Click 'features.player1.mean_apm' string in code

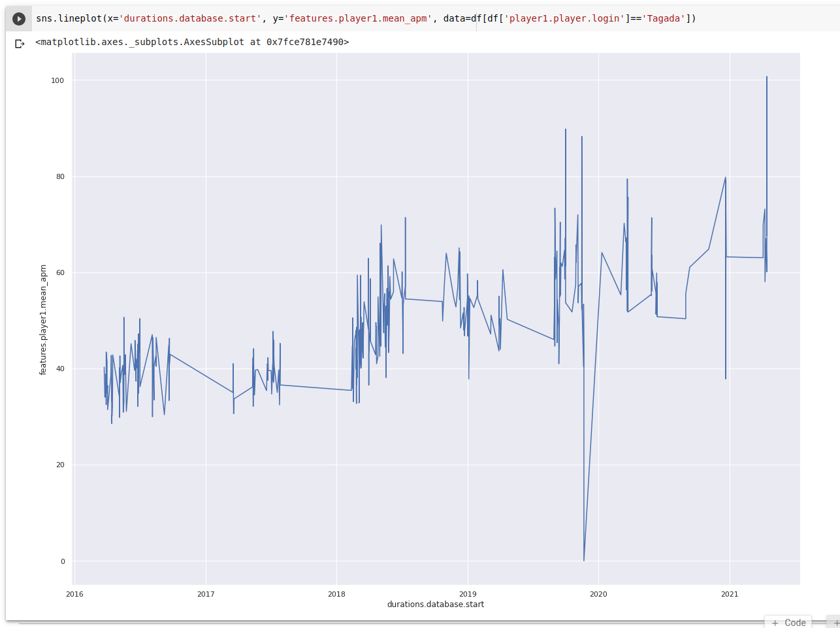[358, 18]
